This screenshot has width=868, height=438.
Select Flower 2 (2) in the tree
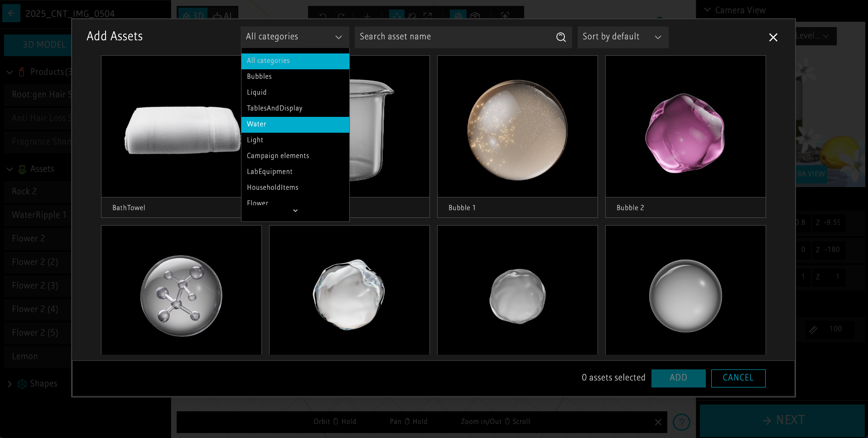38,262
